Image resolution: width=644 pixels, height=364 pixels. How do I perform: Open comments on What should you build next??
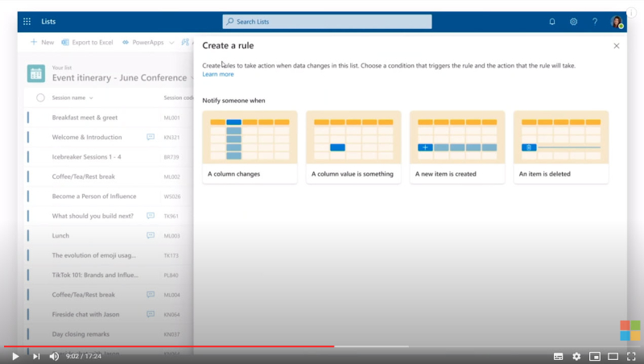pos(151,216)
